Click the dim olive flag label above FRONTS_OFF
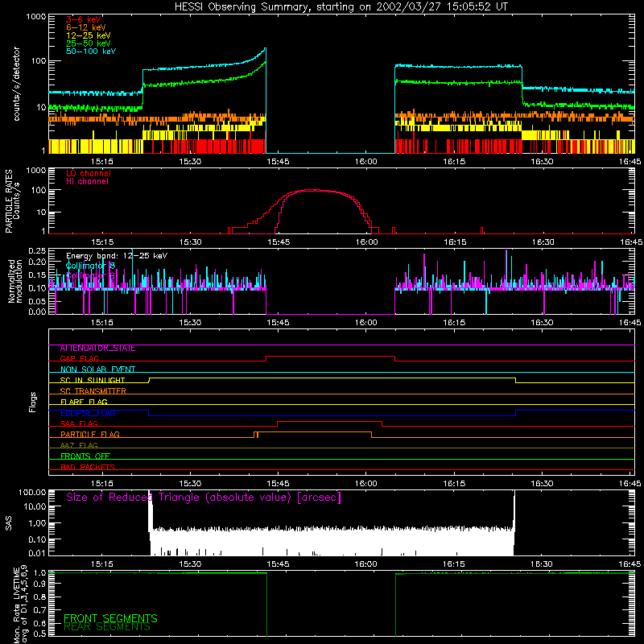Screen dimensions: 644x644 (79, 446)
